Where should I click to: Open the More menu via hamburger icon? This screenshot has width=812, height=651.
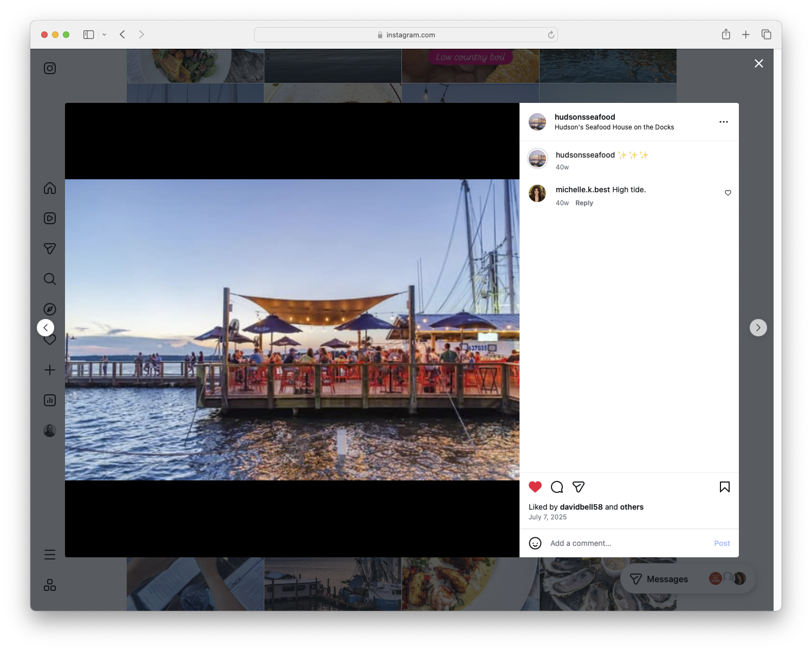49,555
